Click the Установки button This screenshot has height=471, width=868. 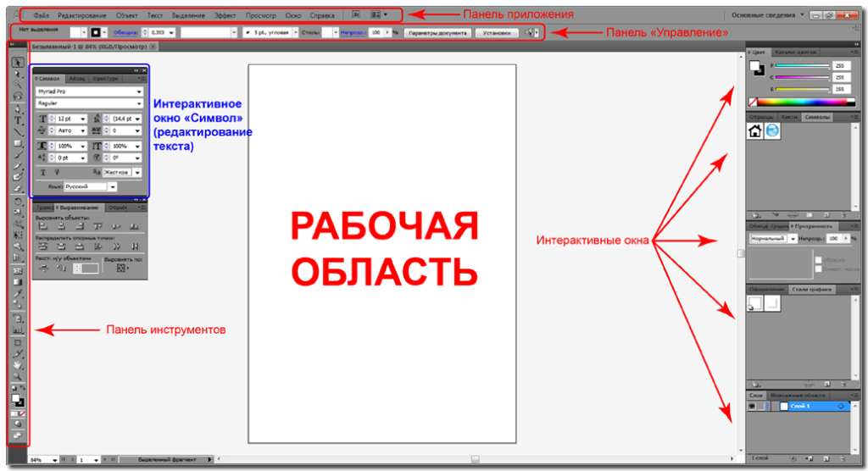tap(497, 32)
